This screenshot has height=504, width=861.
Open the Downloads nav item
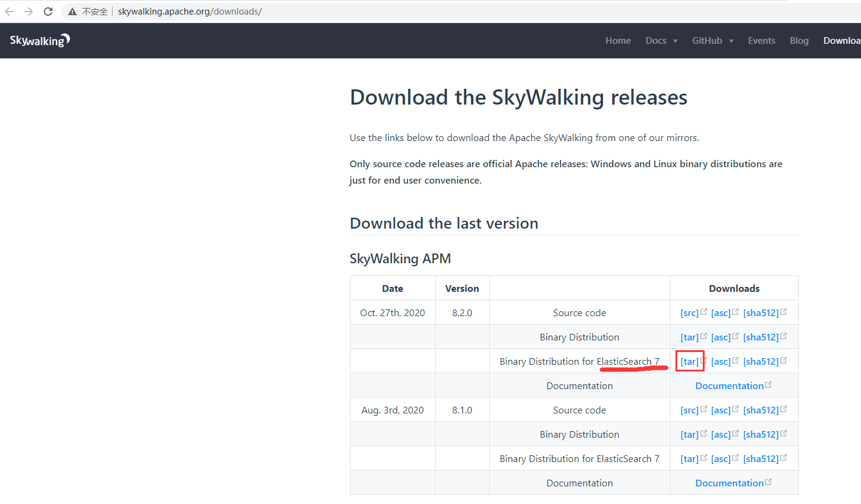pos(842,41)
